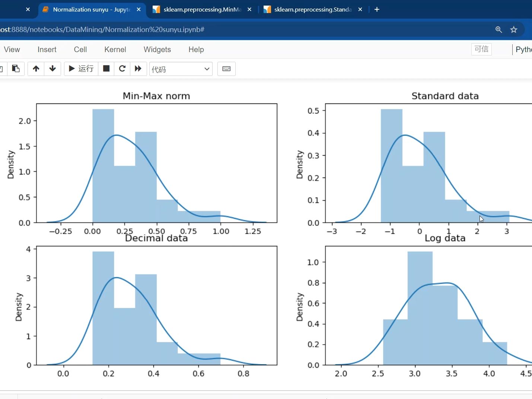Move selected cell down
The image size is (532, 399).
(x=52, y=68)
